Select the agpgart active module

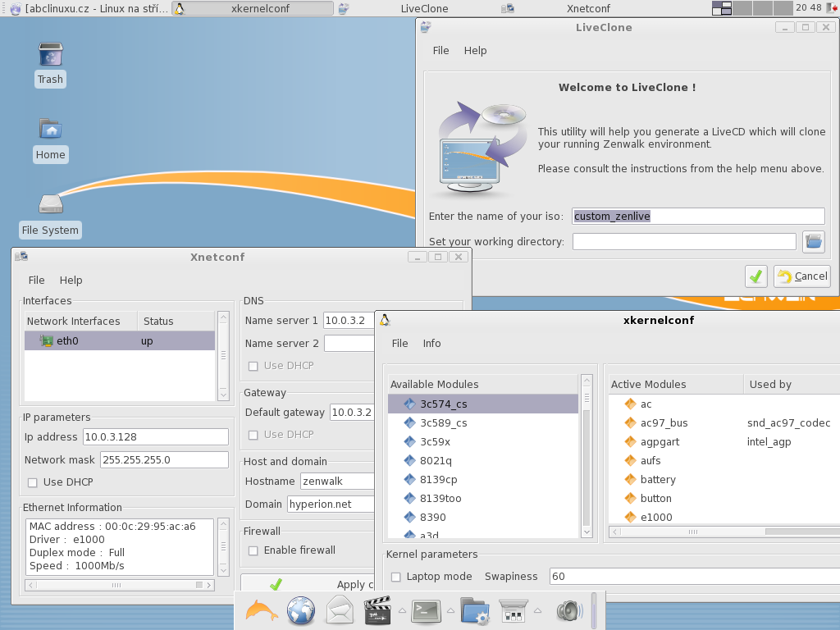(724, 441)
